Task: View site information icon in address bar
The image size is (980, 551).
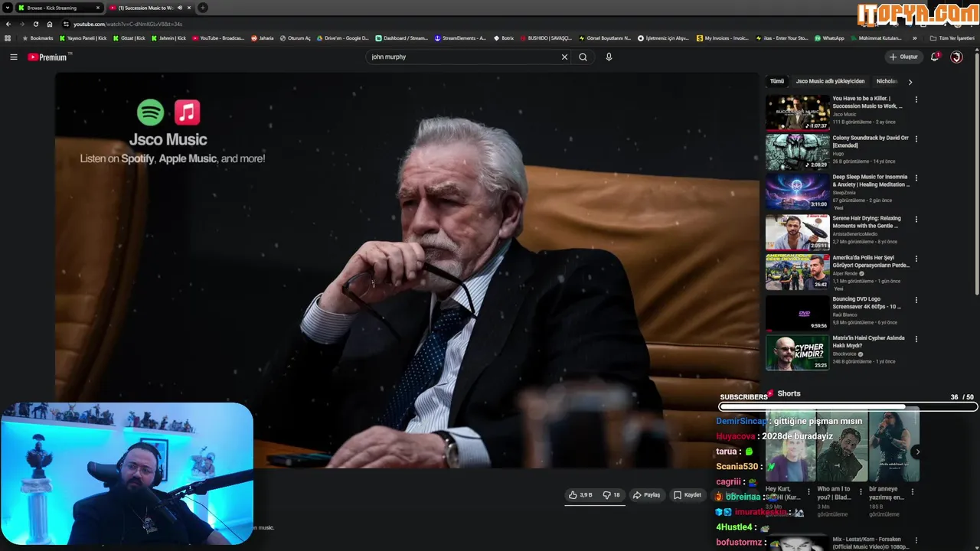Action: (67, 24)
